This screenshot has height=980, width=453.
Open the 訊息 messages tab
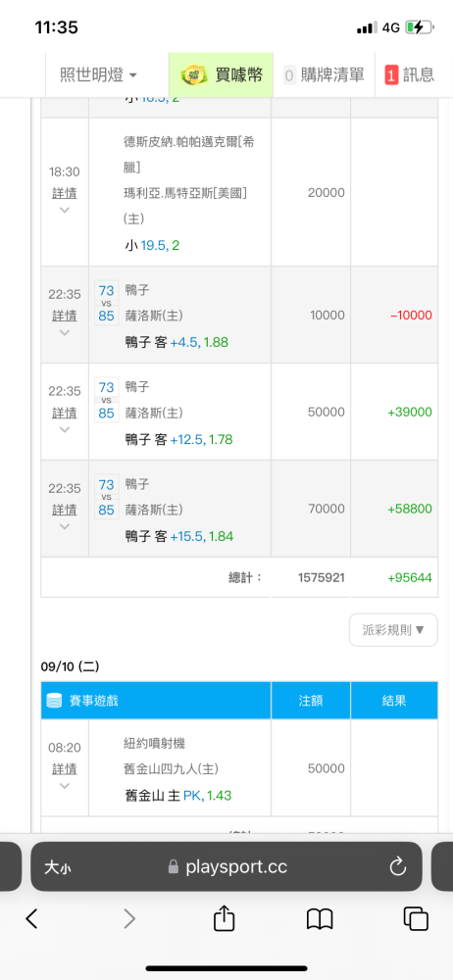click(410, 75)
